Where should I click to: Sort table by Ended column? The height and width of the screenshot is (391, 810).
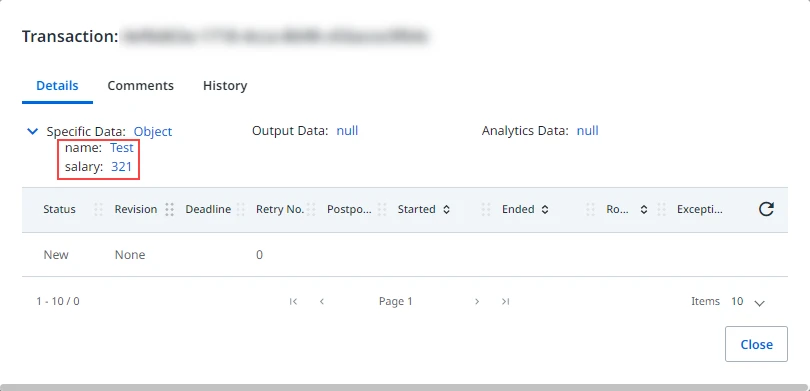coord(544,210)
